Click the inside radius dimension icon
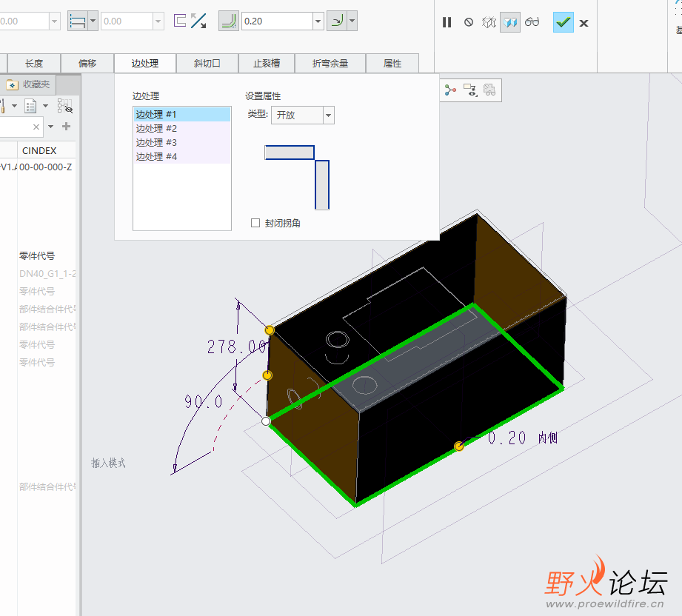This screenshot has width=682, height=616. [337, 21]
